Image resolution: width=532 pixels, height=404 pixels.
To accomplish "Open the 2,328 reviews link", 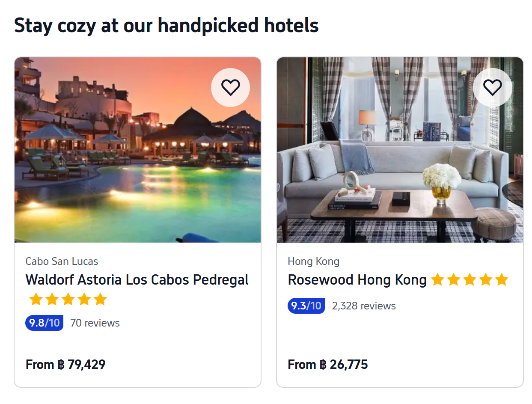I will coord(363,306).
